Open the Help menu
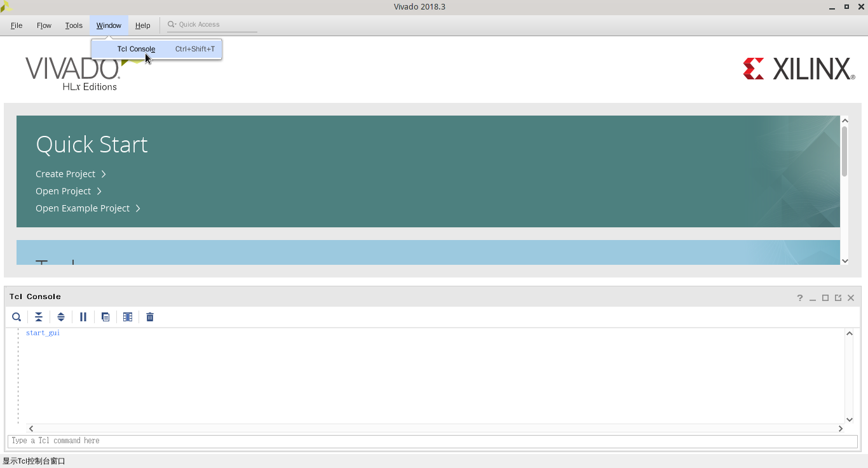The image size is (868, 468). coord(142,25)
